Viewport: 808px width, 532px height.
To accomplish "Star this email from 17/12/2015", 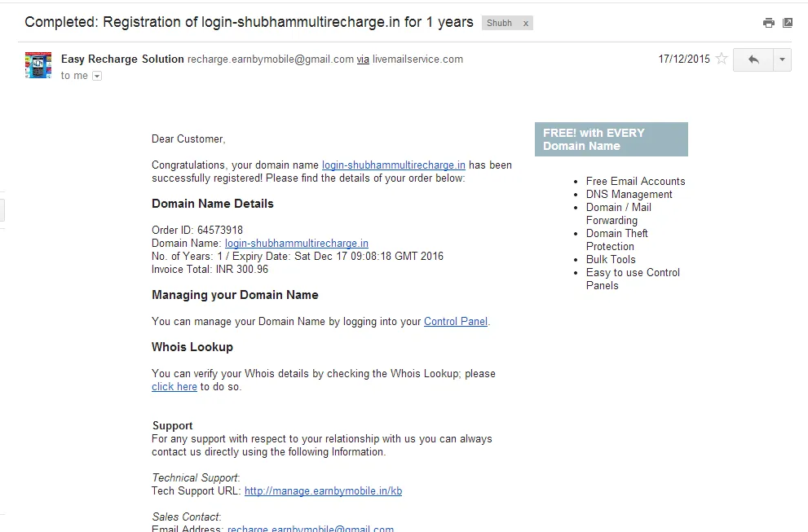I will (x=722, y=59).
